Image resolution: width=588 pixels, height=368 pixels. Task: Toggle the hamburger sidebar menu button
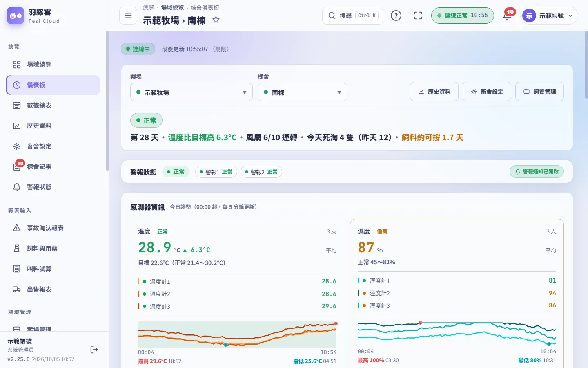pos(128,16)
